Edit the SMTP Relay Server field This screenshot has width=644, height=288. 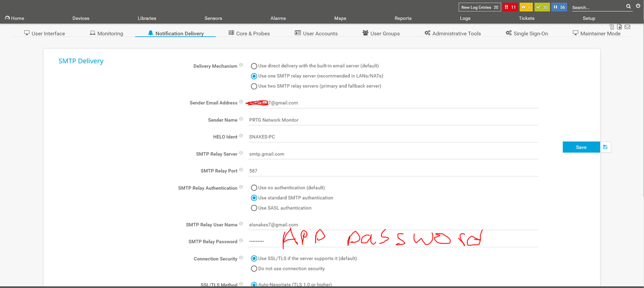click(x=393, y=154)
